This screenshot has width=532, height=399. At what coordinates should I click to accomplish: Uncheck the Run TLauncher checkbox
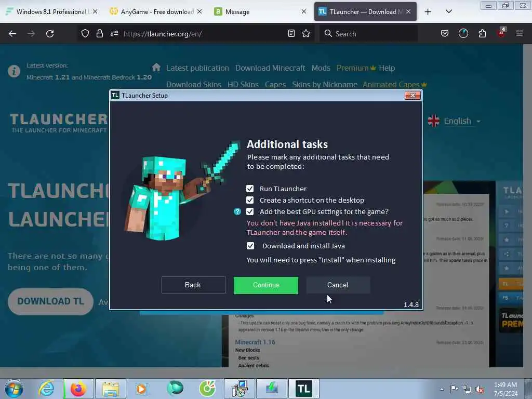click(250, 189)
